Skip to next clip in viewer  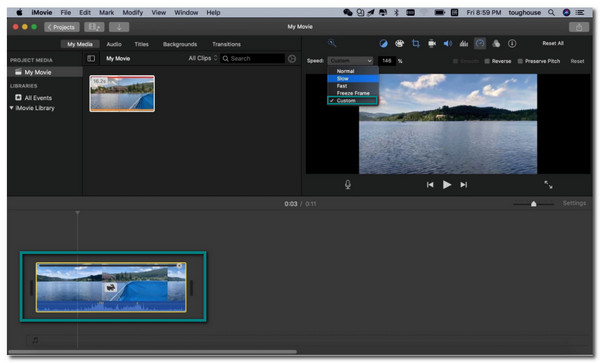463,185
